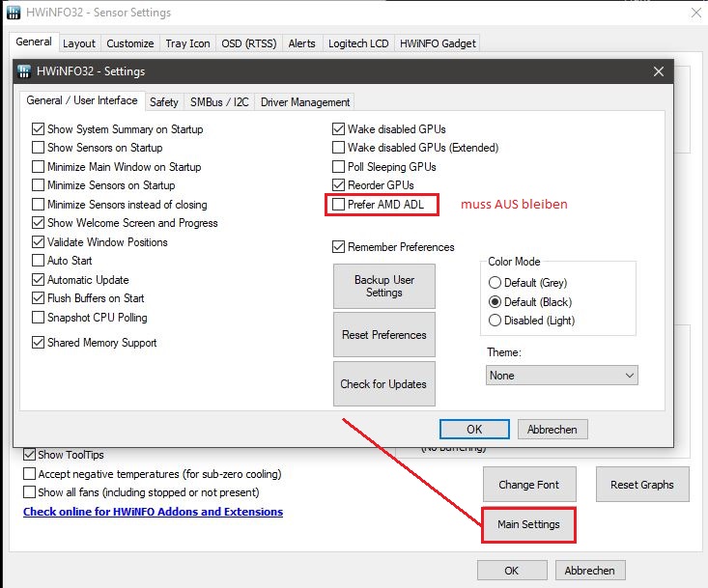Enable Poll Sleeping GPUs

pyautogui.click(x=338, y=166)
